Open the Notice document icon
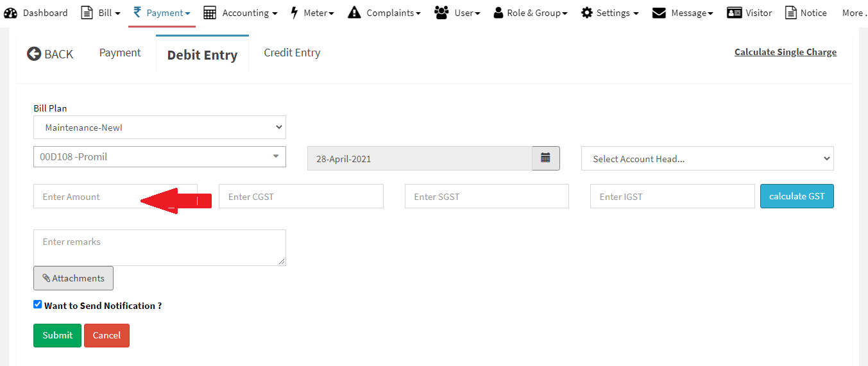Viewport: 868px width, 366px height. click(791, 13)
